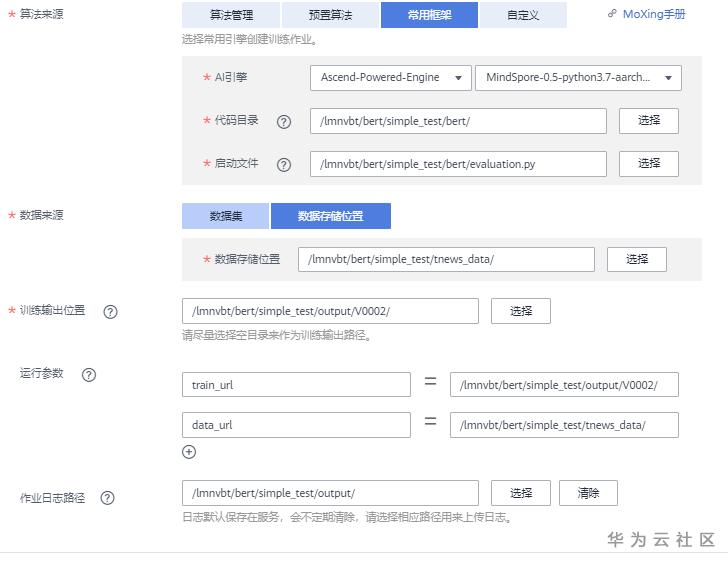Click 选择 button for 启动文件
The height and width of the screenshot is (565, 728).
649,163
